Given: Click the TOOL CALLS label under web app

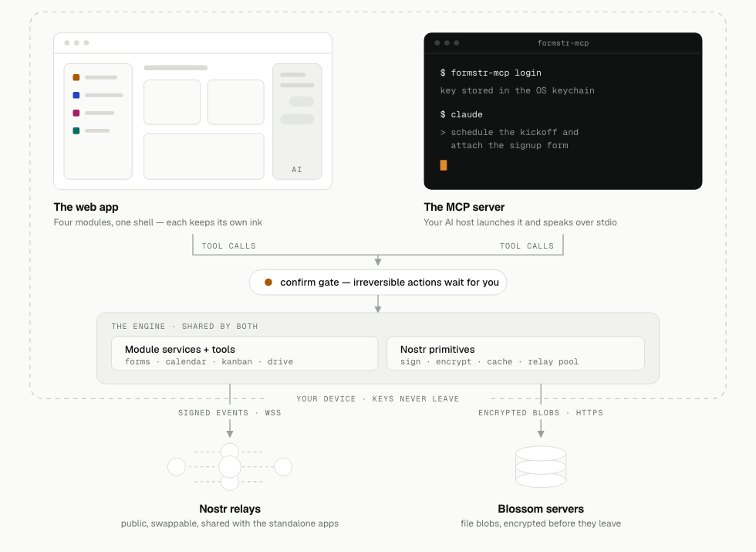Looking at the screenshot, I should tap(228, 246).
